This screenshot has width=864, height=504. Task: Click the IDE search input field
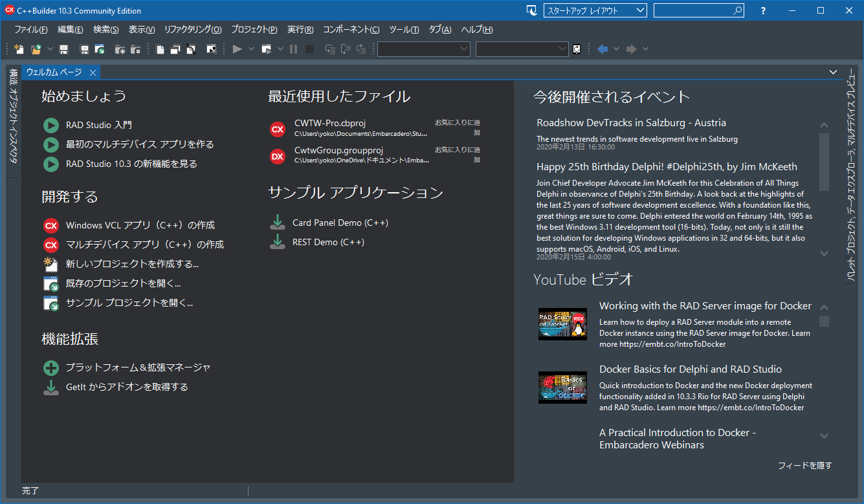699,10
